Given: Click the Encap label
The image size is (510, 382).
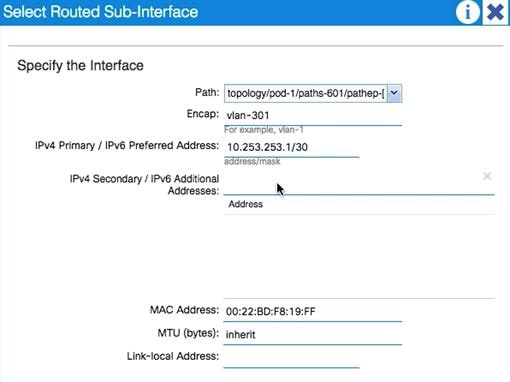Looking at the screenshot, I should point(203,114).
